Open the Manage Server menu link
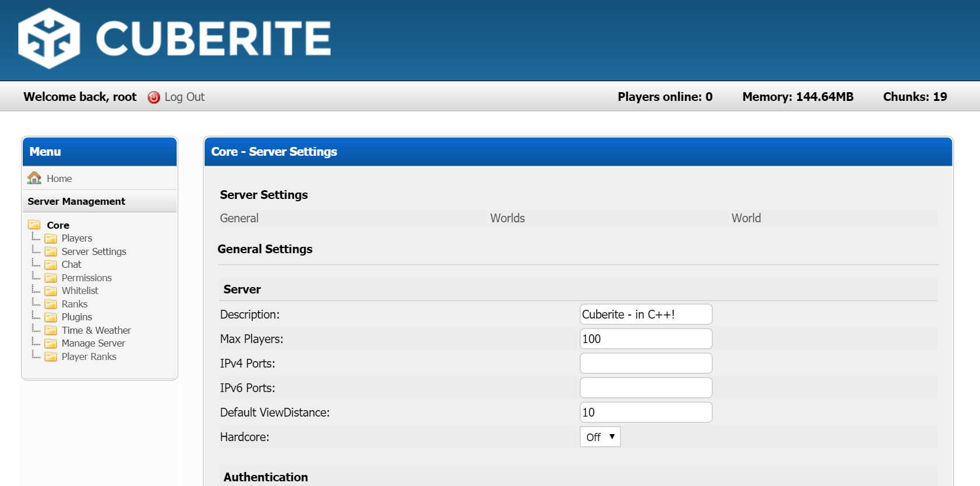This screenshot has width=980, height=486. pyautogui.click(x=93, y=343)
